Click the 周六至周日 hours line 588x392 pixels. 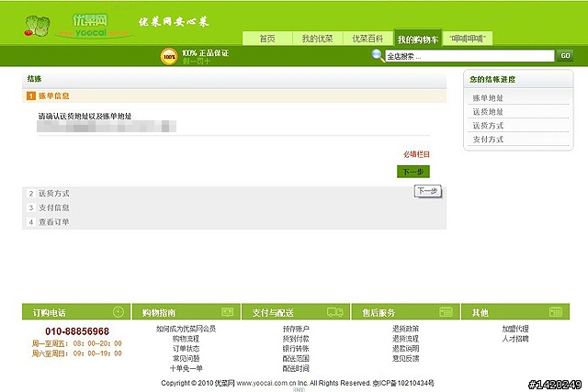click(x=77, y=353)
